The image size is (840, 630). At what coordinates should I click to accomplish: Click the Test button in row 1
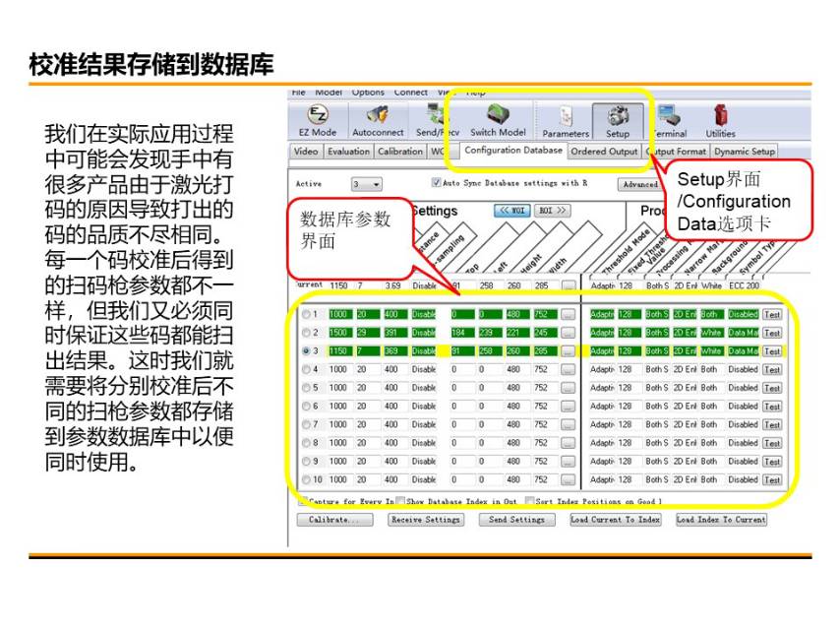772,315
